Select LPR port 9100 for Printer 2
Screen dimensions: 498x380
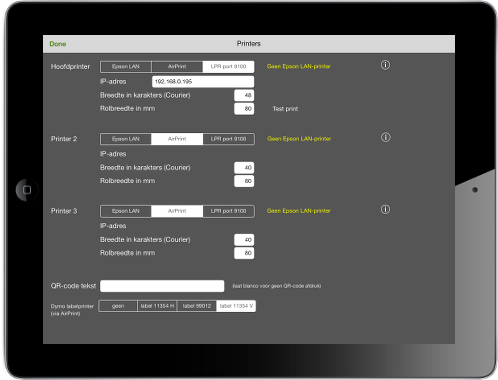[228, 139]
